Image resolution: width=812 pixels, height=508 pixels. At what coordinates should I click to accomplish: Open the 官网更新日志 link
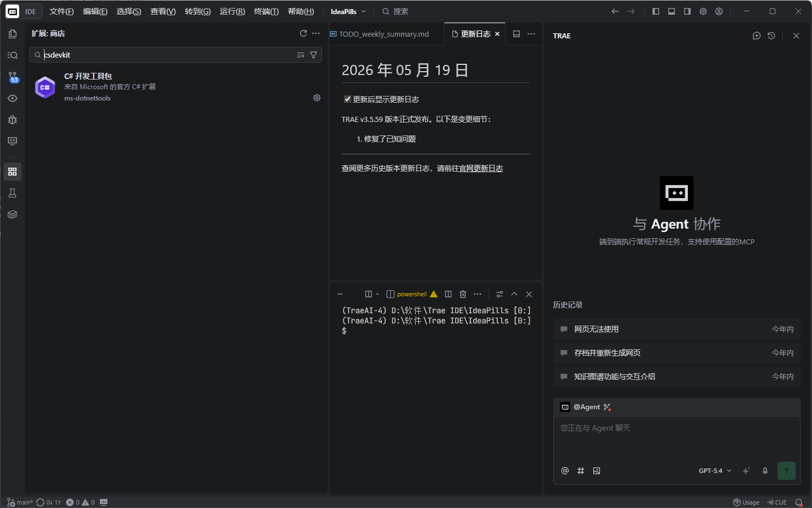[x=481, y=168]
